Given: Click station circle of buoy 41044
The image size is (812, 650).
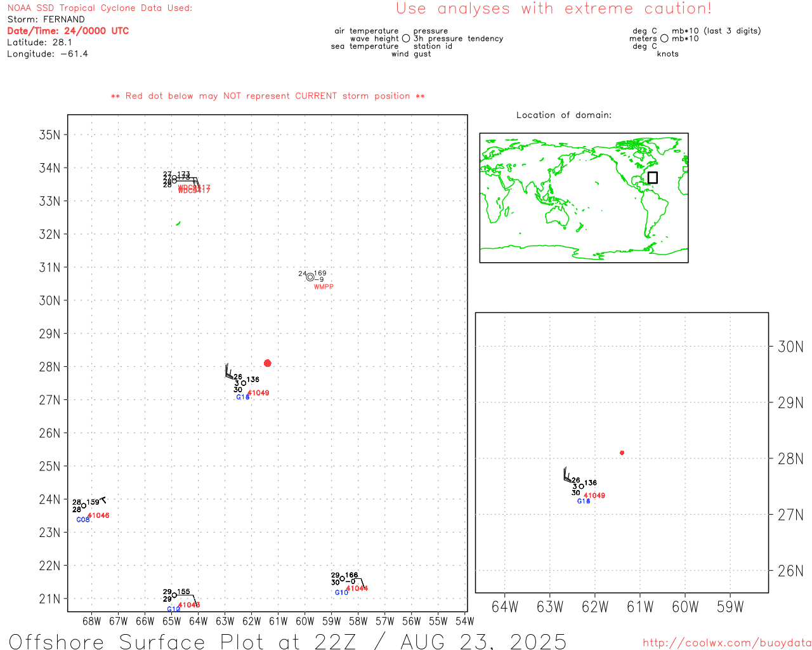Looking at the screenshot, I should coord(343,578).
